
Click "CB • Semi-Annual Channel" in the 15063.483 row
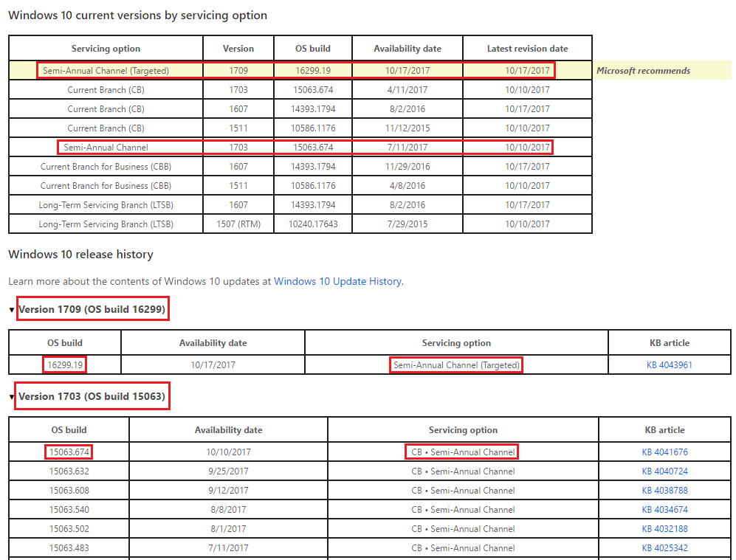coord(463,548)
